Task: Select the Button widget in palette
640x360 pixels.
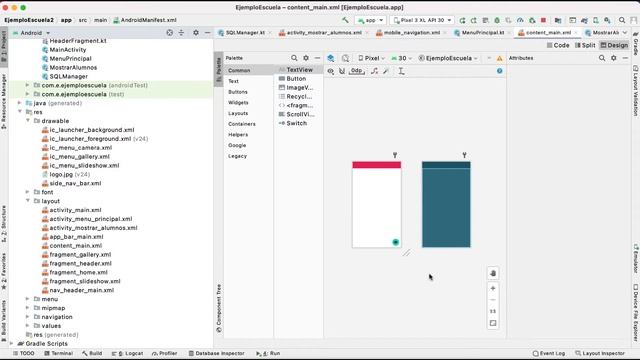Action: click(296, 79)
